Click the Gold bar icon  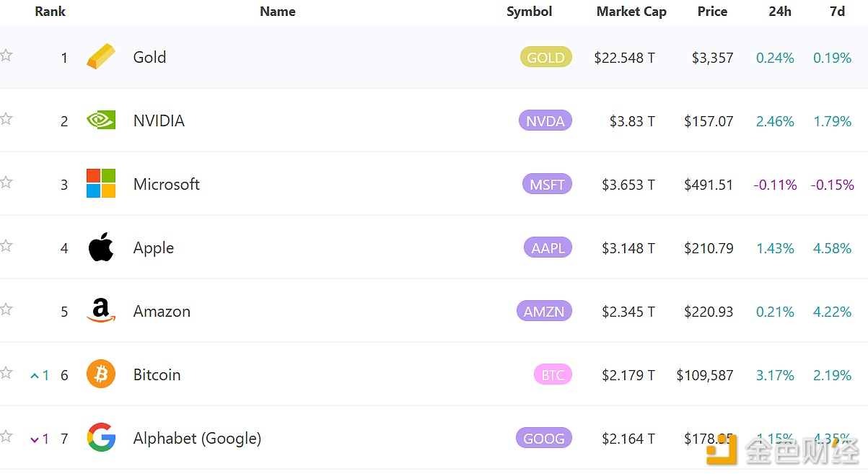coord(100,57)
